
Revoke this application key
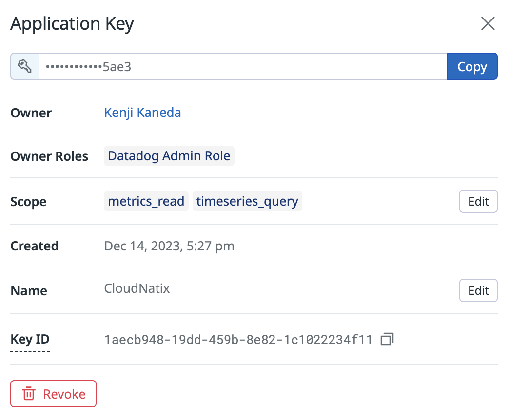(54, 394)
